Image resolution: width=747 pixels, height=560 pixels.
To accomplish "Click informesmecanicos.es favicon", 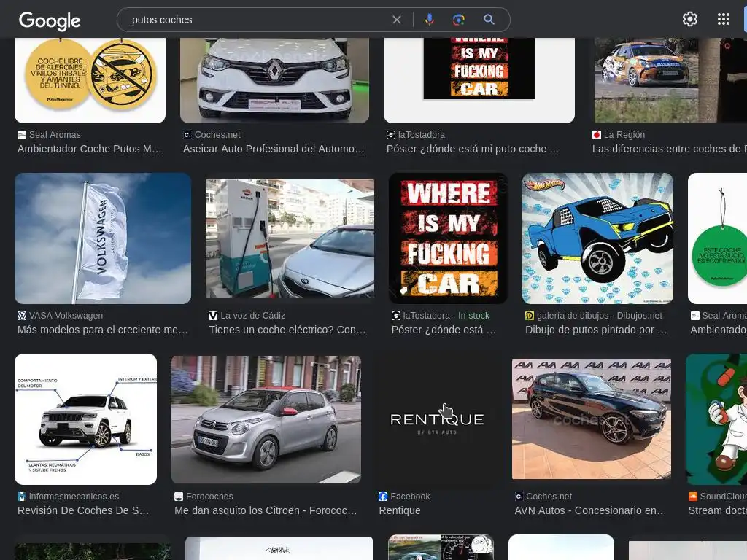I will [22, 497].
